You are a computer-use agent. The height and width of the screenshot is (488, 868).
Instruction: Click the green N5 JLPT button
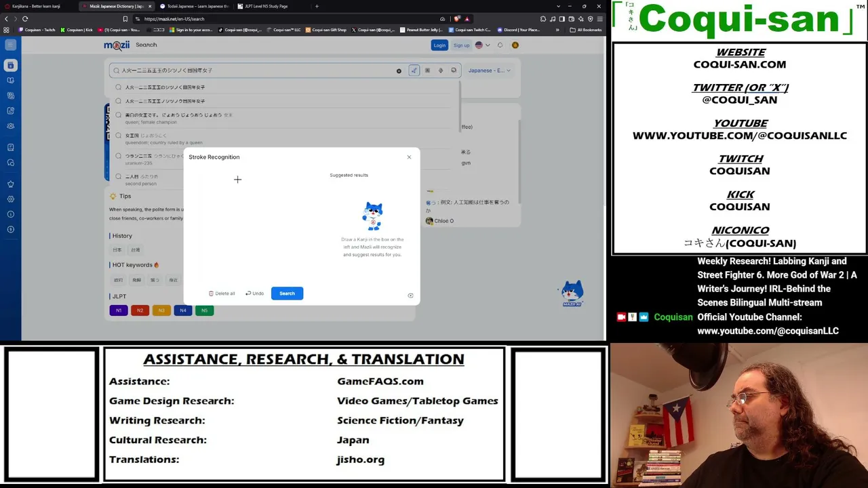(x=204, y=310)
